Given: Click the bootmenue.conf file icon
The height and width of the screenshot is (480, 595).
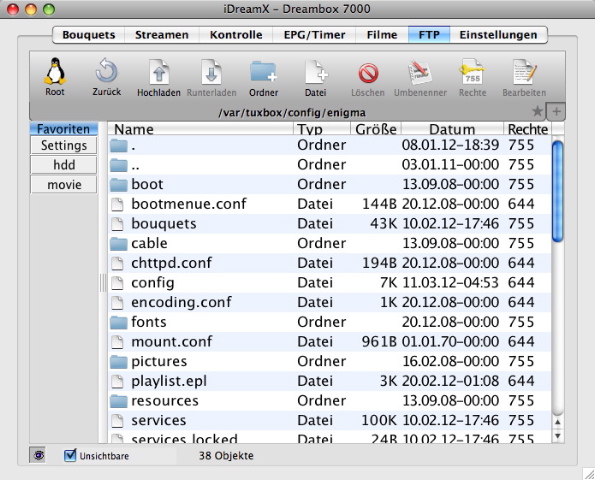Looking at the screenshot, I should [118, 204].
